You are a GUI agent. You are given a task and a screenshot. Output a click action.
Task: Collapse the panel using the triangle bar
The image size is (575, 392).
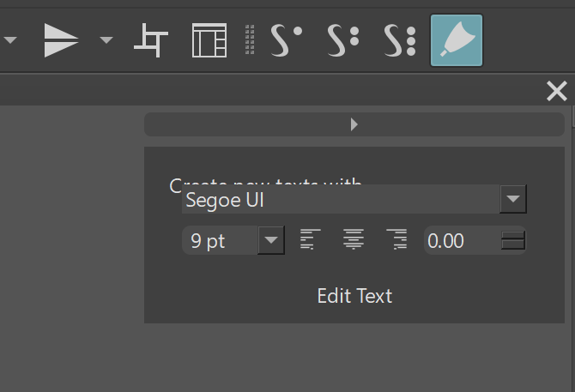(x=354, y=124)
